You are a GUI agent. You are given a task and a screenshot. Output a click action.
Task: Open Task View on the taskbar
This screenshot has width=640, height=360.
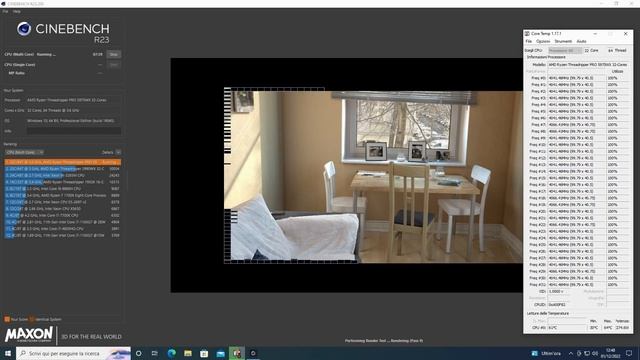click(155, 353)
